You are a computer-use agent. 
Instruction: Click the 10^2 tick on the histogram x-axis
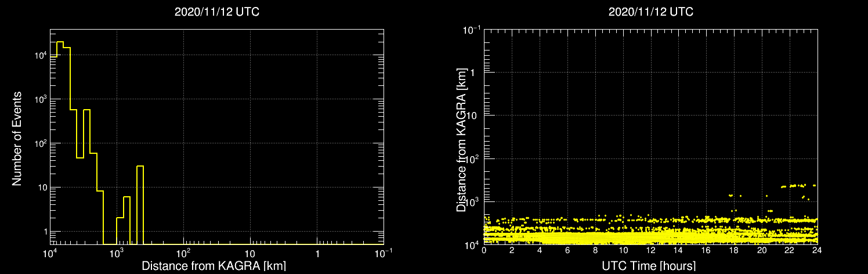click(x=184, y=253)
